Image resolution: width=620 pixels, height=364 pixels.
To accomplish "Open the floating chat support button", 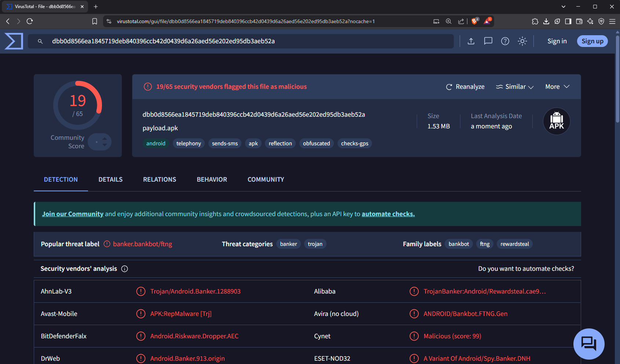I will (589, 344).
